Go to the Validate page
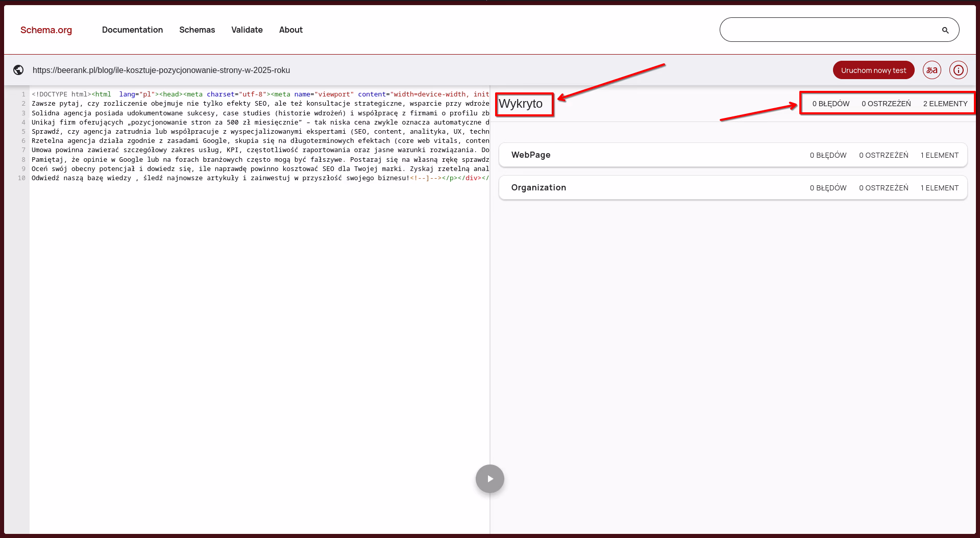 [x=247, y=30]
